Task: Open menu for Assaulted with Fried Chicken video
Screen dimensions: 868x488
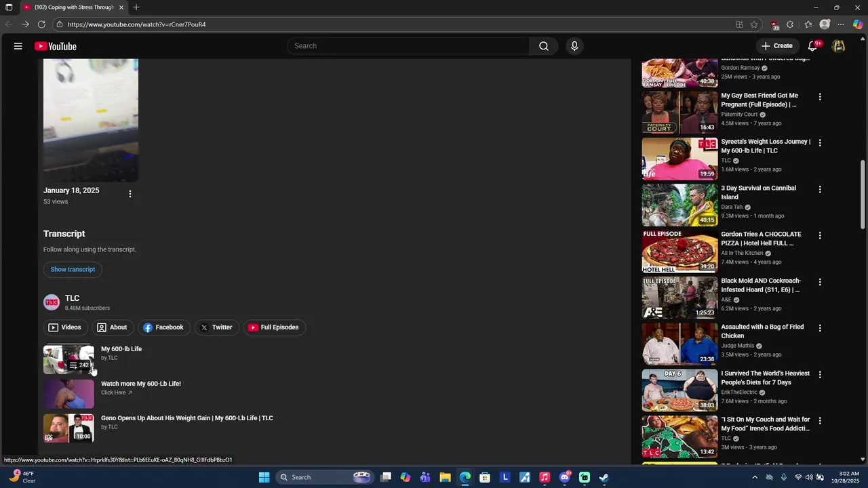Action: click(x=820, y=328)
